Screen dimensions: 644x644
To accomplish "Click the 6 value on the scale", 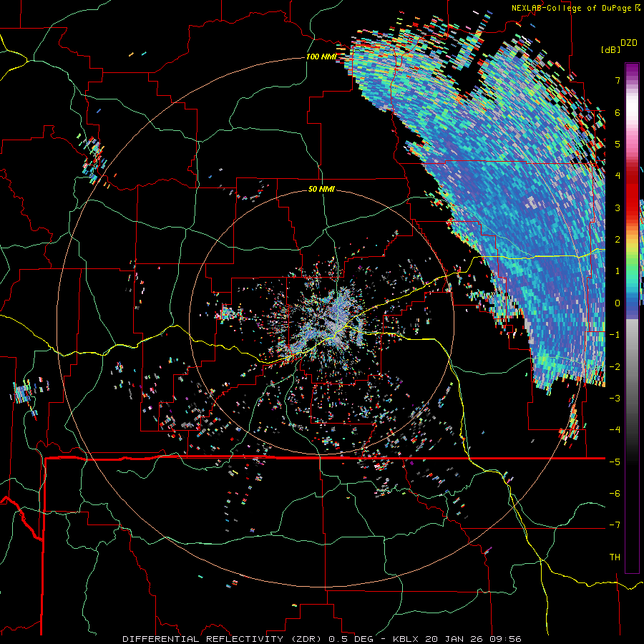I will [618, 112].
